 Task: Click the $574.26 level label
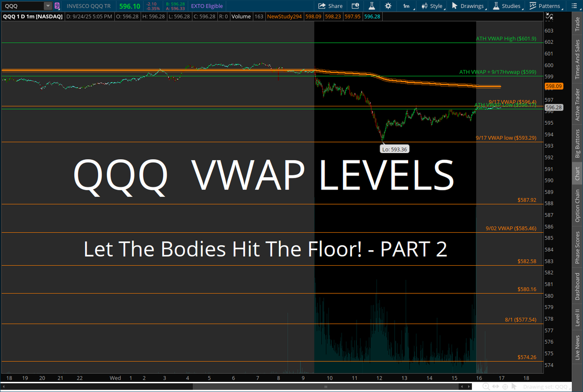coord(527,357)
